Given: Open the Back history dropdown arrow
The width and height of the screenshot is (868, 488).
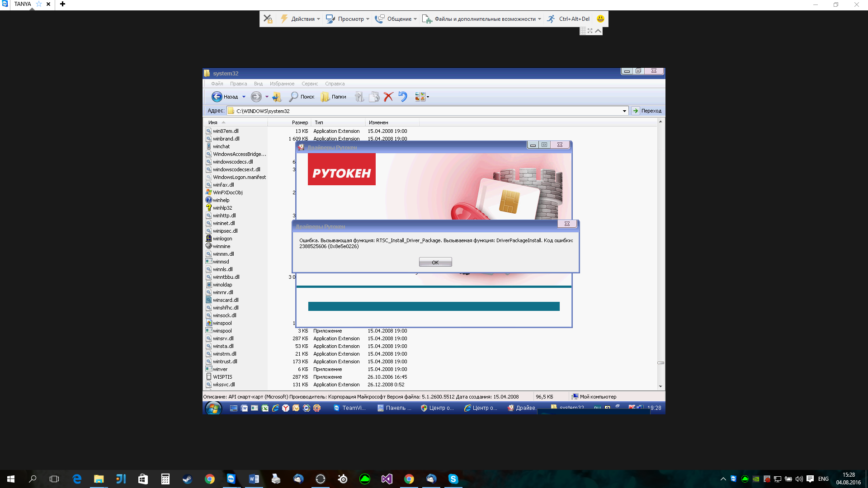Looking at the screenshot, I should pos(244,97).
